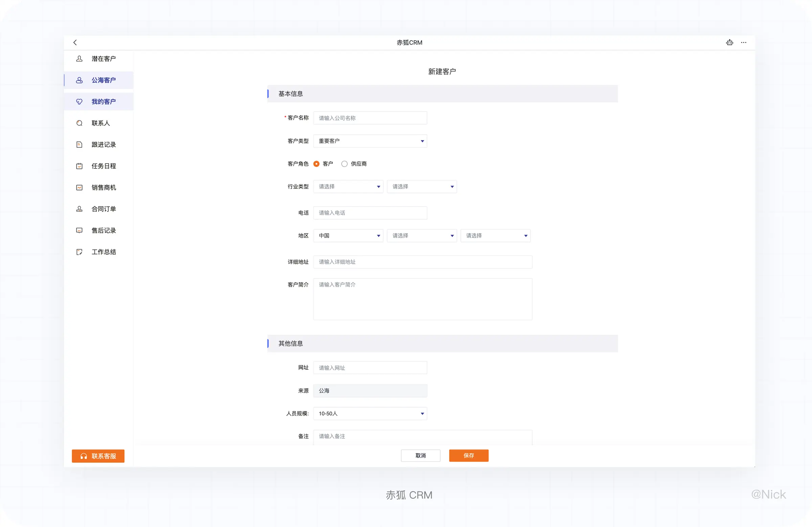Click the 其他信息 section header

(443, 344)
